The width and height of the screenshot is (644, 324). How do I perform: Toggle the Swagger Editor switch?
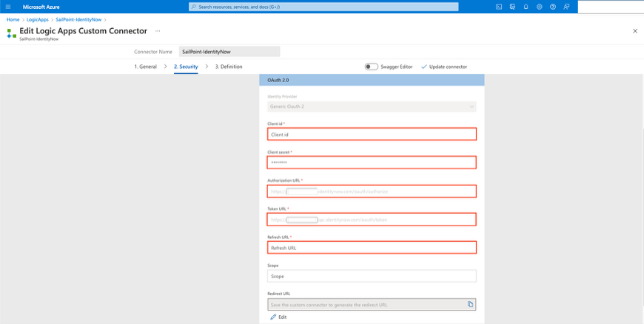click(372, 67)
